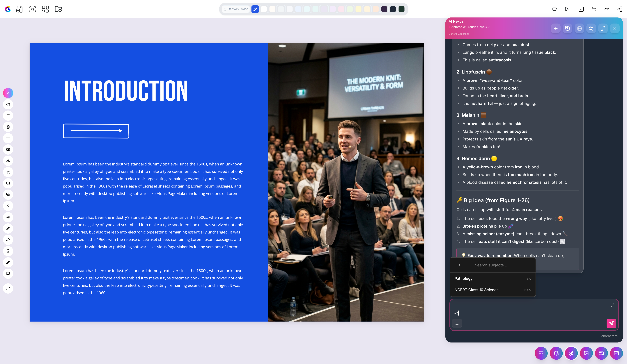Open the shapes tool
627x364 pixels.
coord(8,161)
